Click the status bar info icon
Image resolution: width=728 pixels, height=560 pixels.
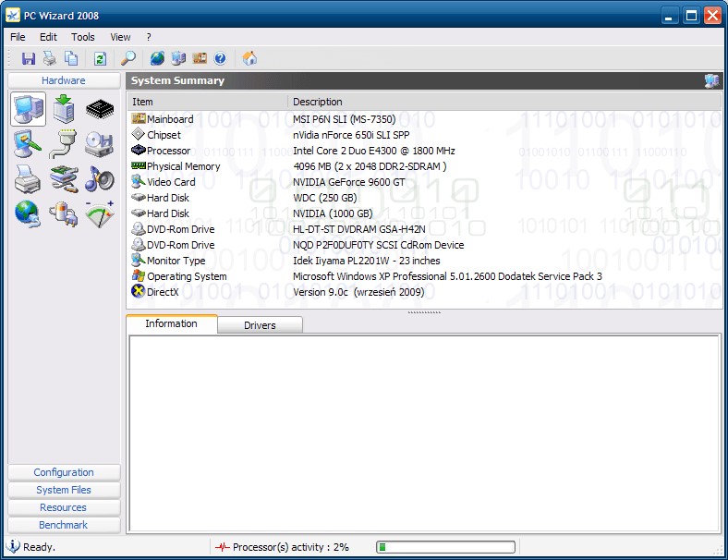(13, 546)
